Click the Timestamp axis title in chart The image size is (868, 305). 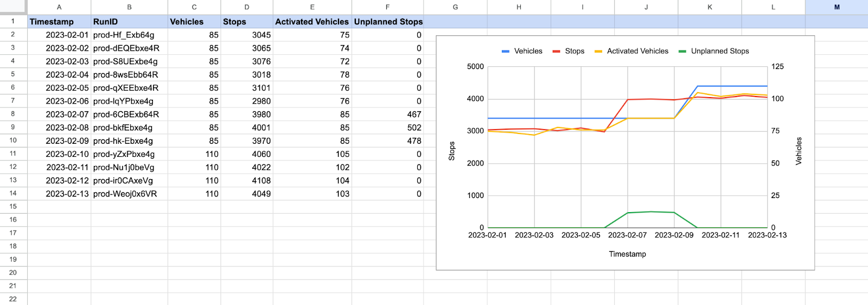[627, 254]
